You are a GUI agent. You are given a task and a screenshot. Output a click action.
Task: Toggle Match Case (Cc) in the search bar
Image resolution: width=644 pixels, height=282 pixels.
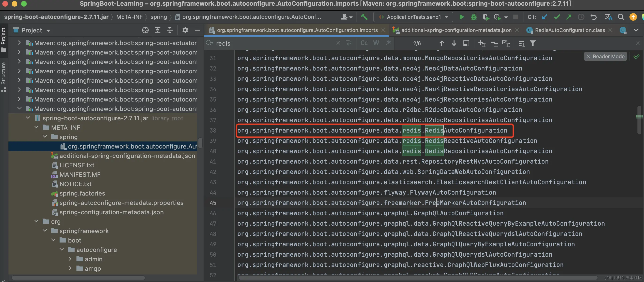click(x=364, y=43)
